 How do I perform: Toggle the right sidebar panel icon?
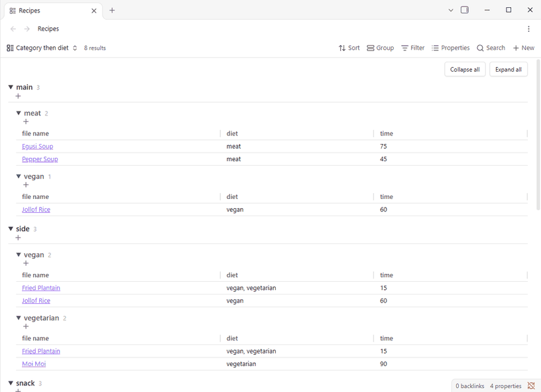pyautogui.click(x=465, y=10)
